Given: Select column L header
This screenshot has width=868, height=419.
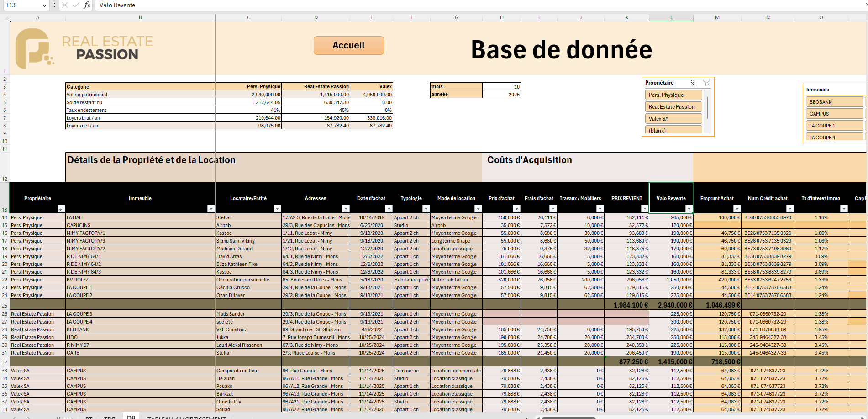Looking at the screenshot, I should pos(671,17).
